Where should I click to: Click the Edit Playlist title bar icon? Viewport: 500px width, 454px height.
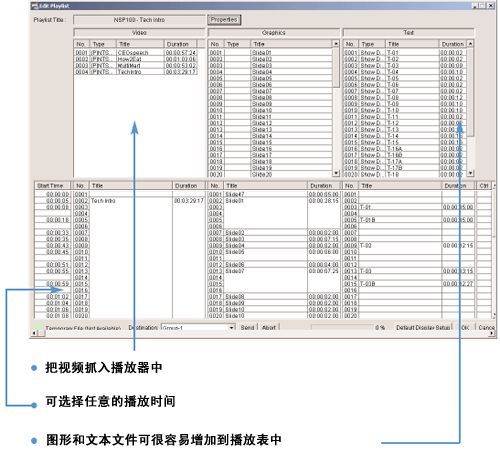[x=34, y=6]
